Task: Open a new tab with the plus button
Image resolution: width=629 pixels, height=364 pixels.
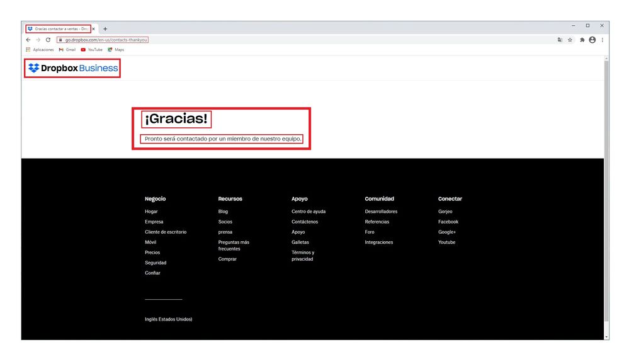Action: pos(105,28)
